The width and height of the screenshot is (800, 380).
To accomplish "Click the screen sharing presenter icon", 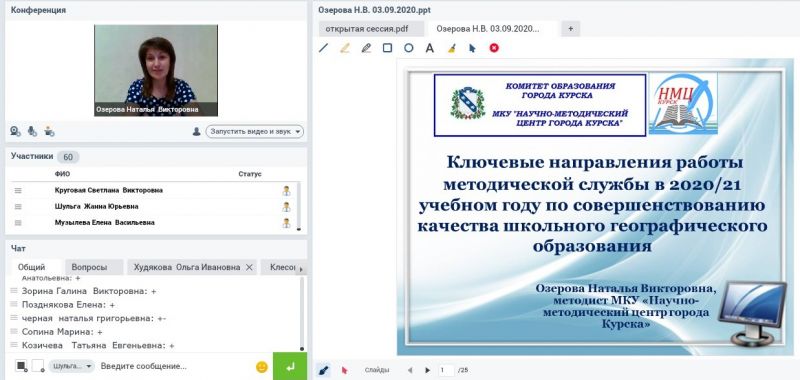I will pos(49,131).
